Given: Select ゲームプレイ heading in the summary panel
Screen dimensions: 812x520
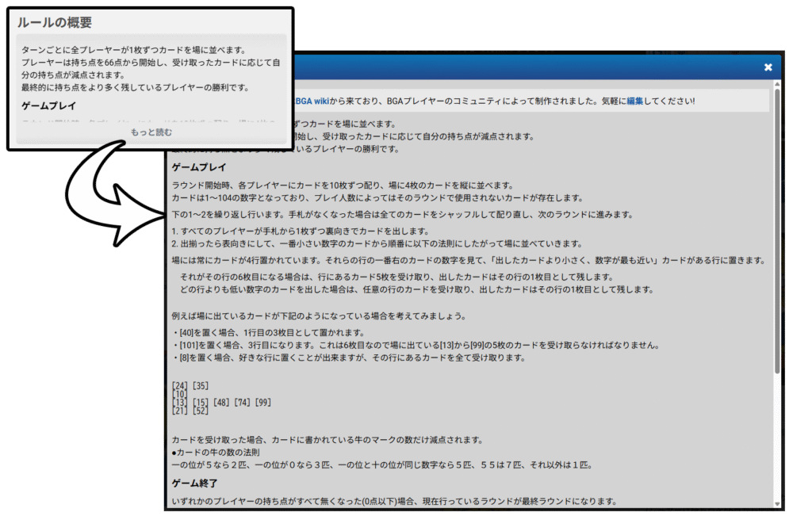Looking at the screenshot, I should coord(48,105).
